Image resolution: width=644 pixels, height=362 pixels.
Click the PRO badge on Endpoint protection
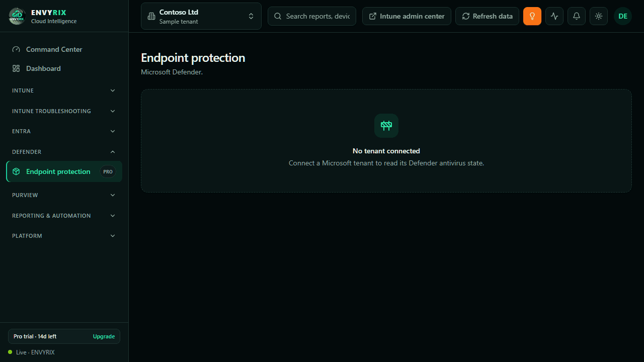pos(108,171)
